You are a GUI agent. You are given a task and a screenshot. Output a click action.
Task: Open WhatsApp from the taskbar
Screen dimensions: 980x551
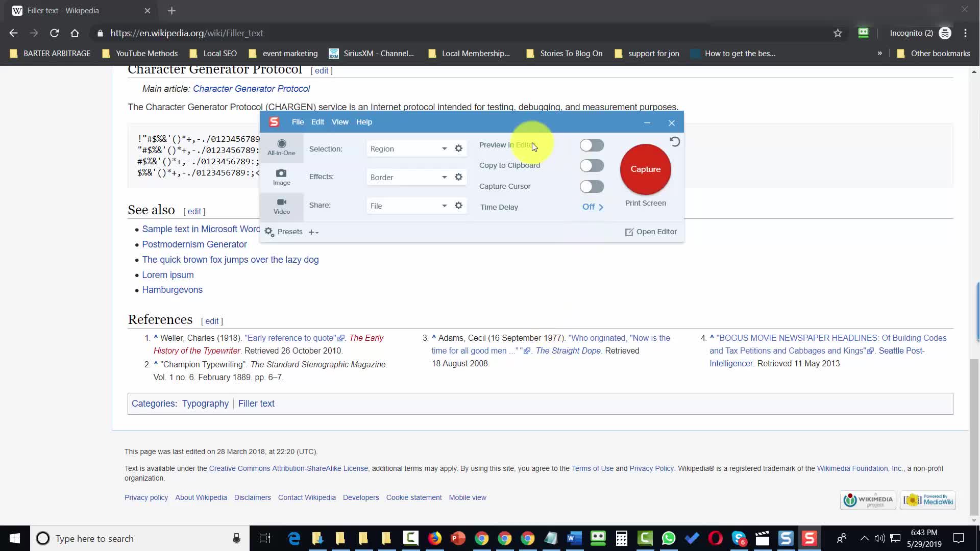click(668, 538)
